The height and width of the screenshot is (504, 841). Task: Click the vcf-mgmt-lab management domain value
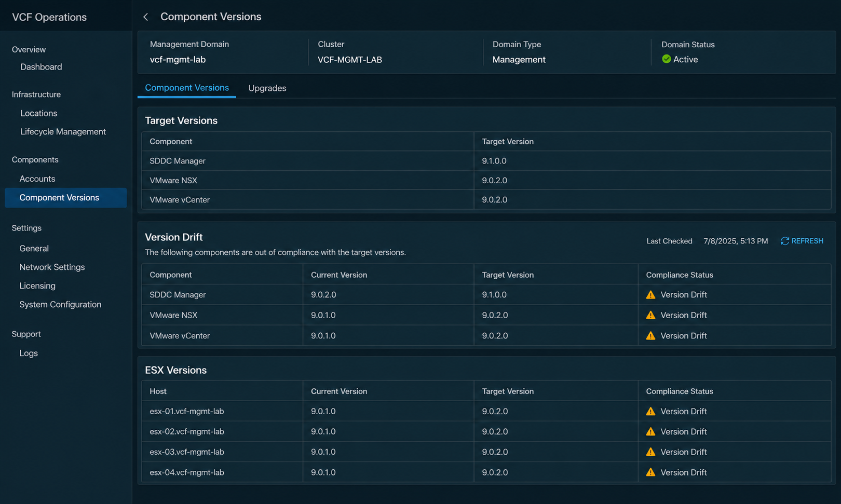click(x=178, y=60)
